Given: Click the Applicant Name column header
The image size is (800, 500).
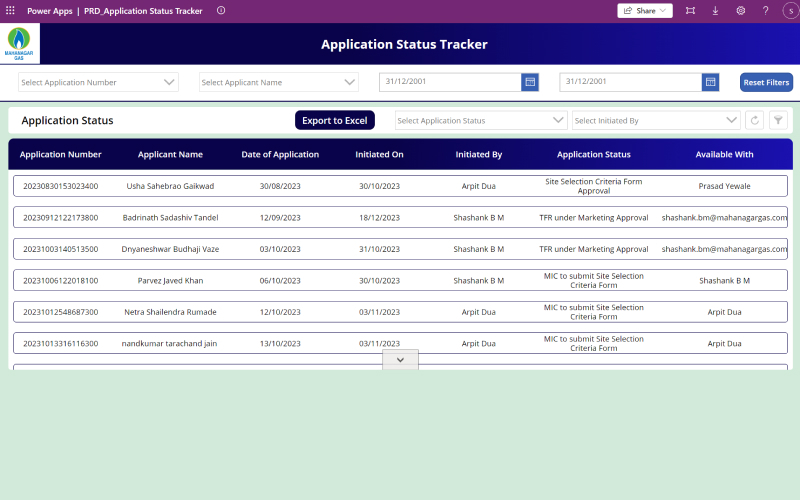Looking at the screenshot, I should [170, 155].
